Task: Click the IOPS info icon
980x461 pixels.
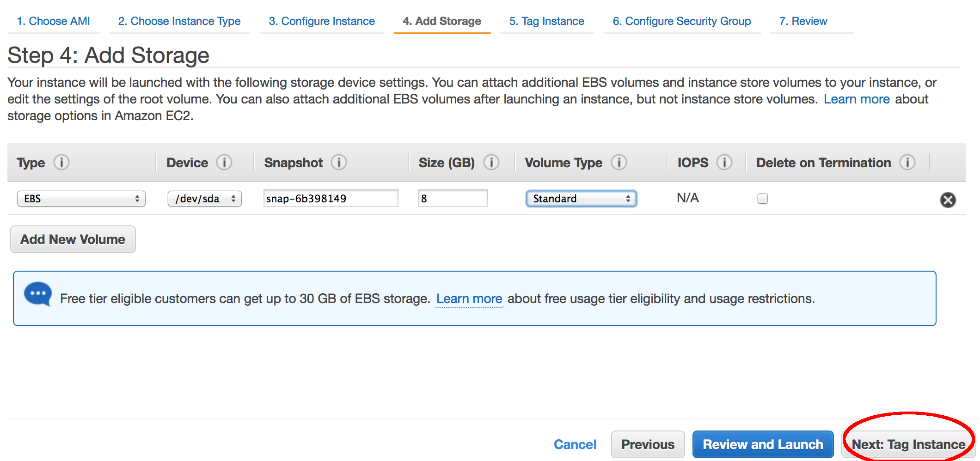Action: pos(724,163)
